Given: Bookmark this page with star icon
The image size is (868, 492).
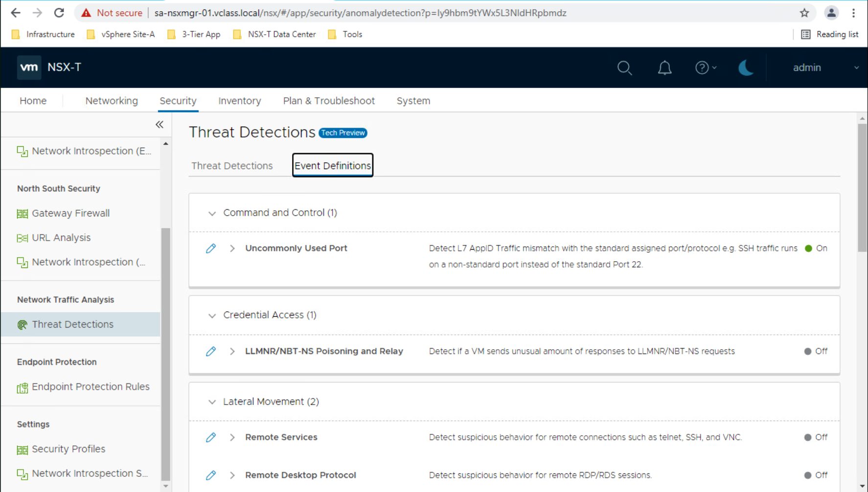Looking at the screenshot, I should pyautogui.click(x=804, y=13).
